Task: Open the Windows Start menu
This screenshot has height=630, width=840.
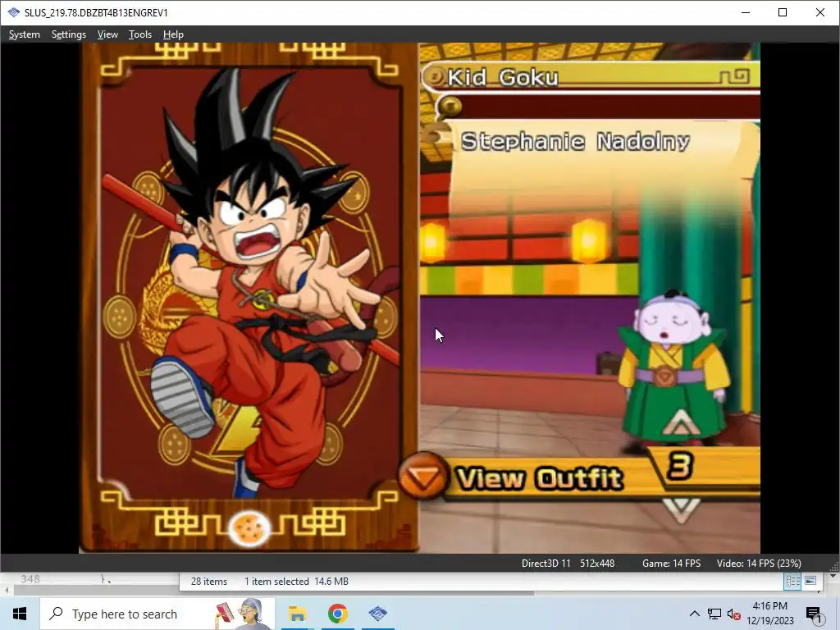Action: click(20, 614)
